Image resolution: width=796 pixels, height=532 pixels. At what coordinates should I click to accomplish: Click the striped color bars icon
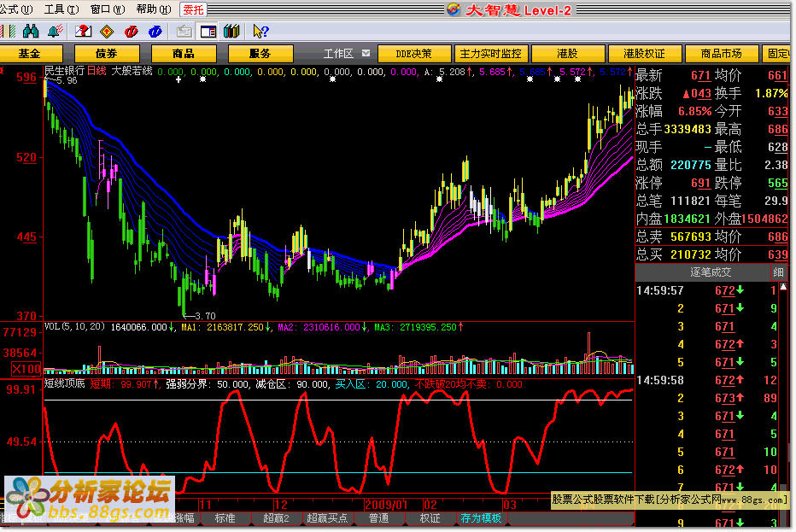pyautogui.click(x=9, y=32)
